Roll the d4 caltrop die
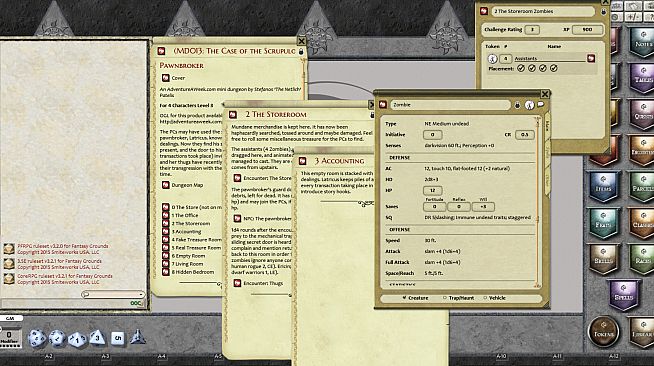654x366 pixels. (x=137, y=336)
